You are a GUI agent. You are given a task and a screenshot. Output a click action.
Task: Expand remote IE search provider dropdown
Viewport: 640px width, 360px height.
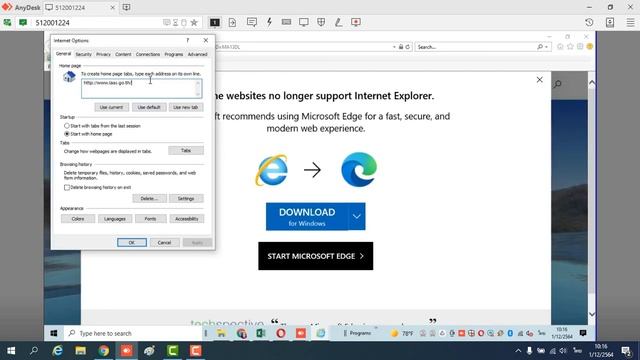(546, 47)
